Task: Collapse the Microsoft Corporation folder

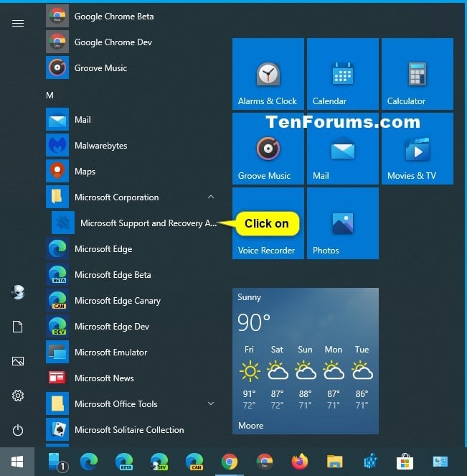Action: [211, 197]
